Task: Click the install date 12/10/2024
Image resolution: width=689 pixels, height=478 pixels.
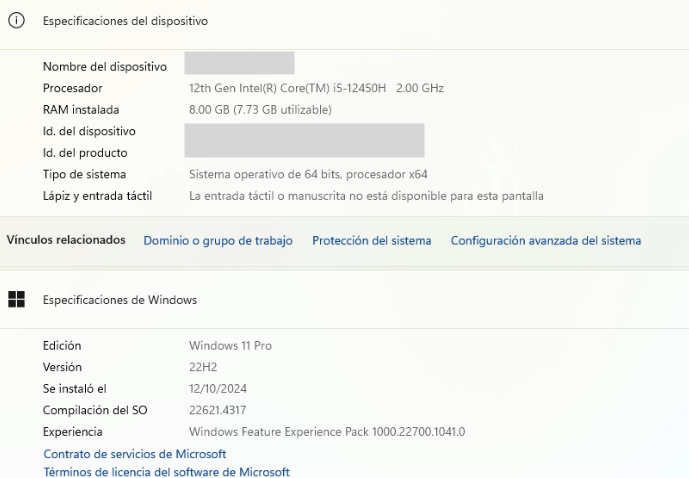Action: 218,389
